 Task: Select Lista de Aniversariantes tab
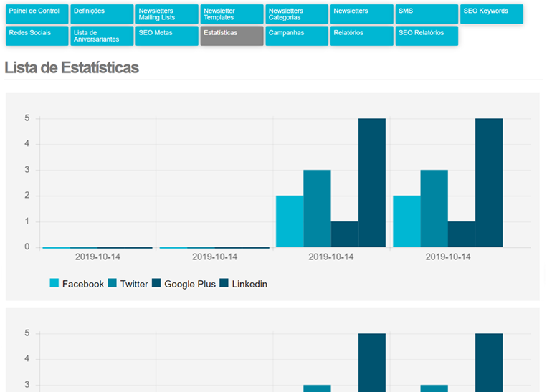click(102, 36)
